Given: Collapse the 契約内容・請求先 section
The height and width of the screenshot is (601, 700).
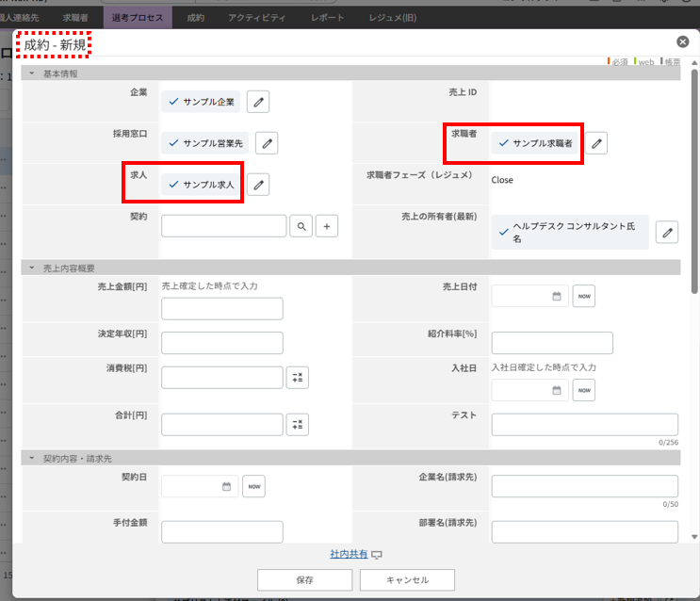Looking at the screenshot, I should pyautogui.click(x=31, y=459).
